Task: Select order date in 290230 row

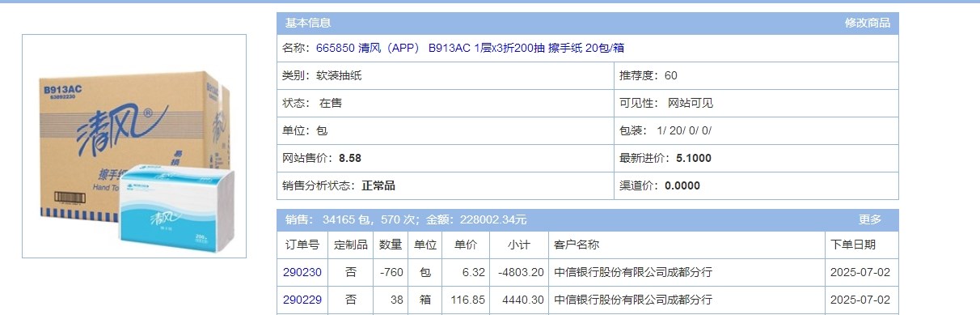Action: coord(860,272)
